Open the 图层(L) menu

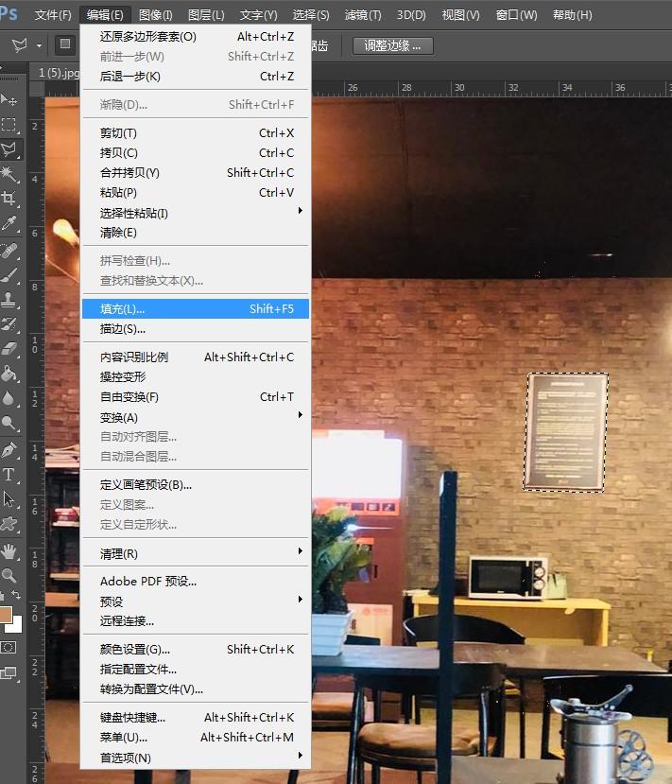click(206, 15)
